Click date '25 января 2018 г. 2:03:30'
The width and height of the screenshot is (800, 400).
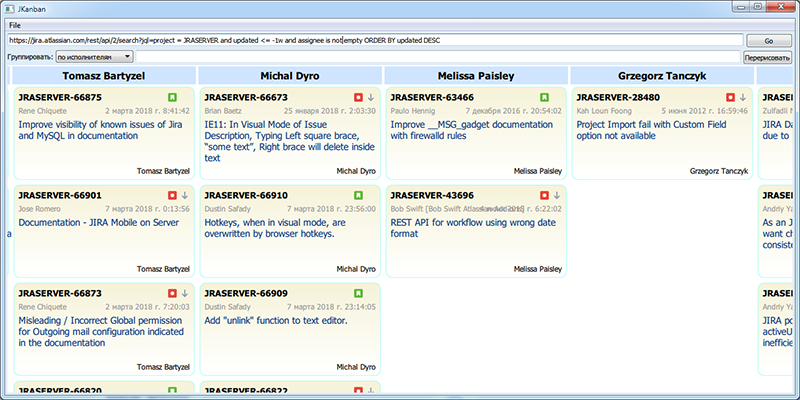330,111
